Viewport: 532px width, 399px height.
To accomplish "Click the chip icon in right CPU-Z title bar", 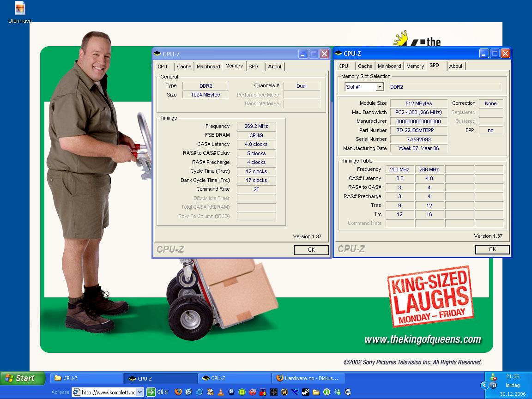I will (x=338, y=53).
